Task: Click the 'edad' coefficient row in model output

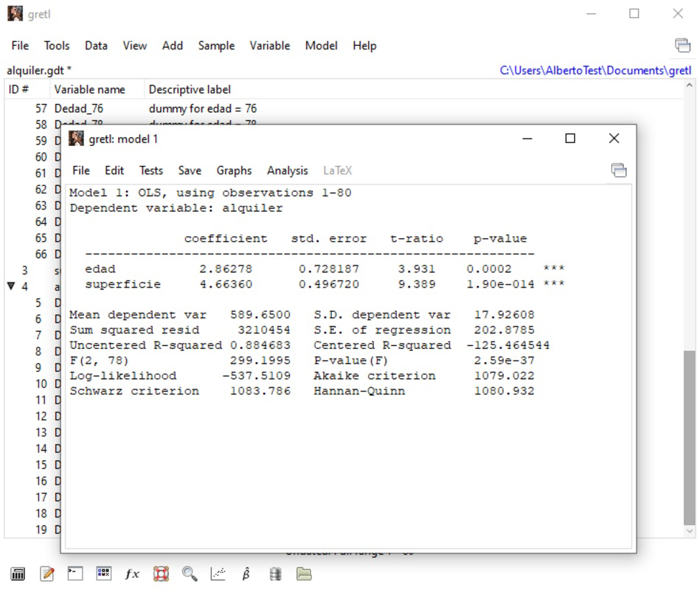Action: point(325,268)
